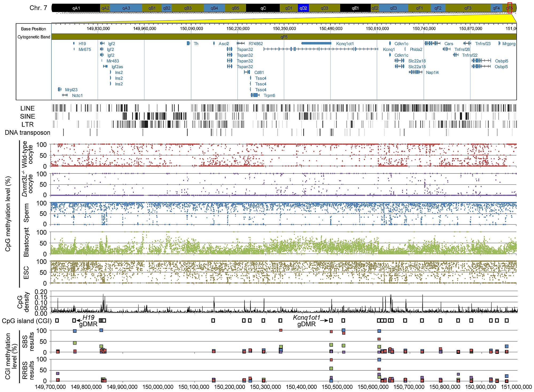The width and height of the screenshot is (534, 392).
Task: Click the qB3 band on the ideogram
Action: (x=187, y=8)
